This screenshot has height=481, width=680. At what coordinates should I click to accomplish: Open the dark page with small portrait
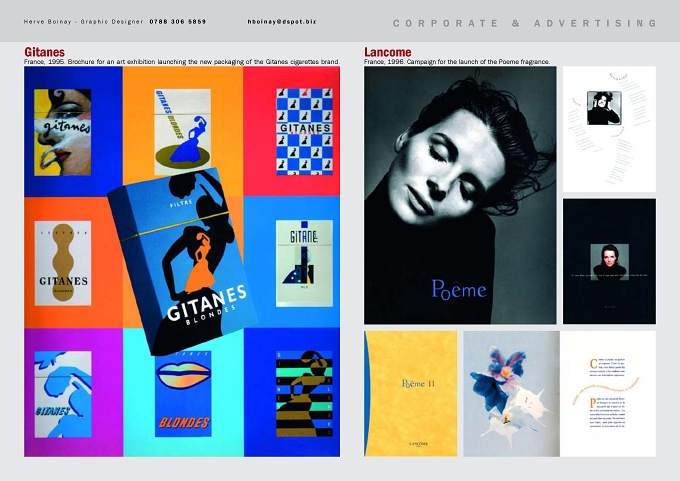pyautogui.click(x=609, y=262)
